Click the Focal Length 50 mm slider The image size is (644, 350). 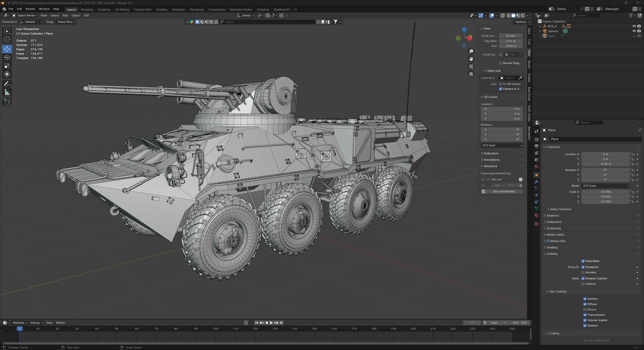pos(511,36)
